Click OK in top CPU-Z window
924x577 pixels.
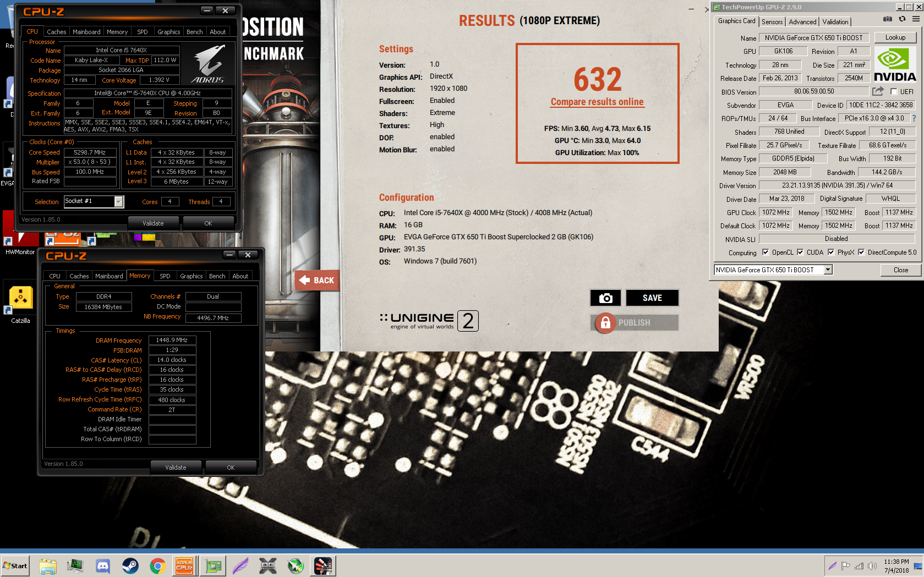coord(208,223)
